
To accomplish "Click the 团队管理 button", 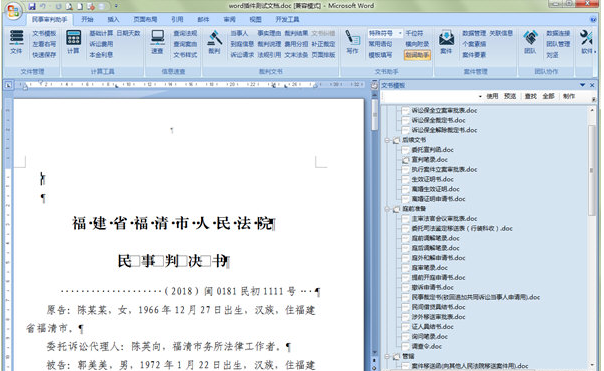I will click(x=558, y=44).
